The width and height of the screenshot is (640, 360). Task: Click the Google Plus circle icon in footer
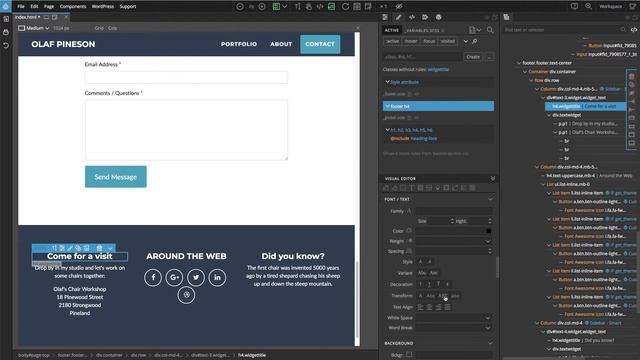point(174,278)
